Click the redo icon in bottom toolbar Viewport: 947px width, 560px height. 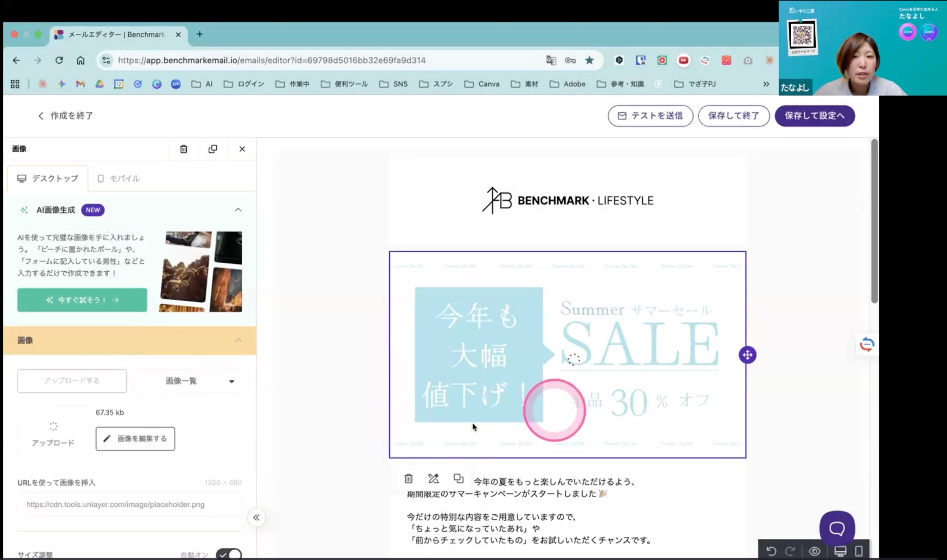[x=790, y=551]
